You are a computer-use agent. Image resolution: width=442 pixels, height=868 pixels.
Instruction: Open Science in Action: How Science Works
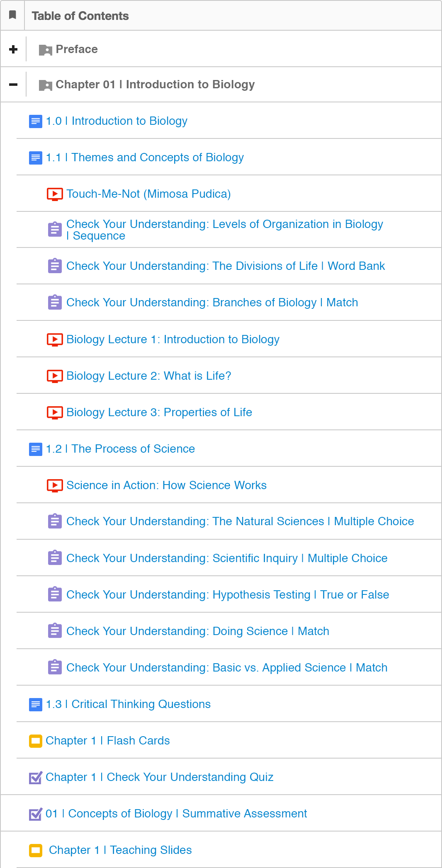tap(166, 485)
